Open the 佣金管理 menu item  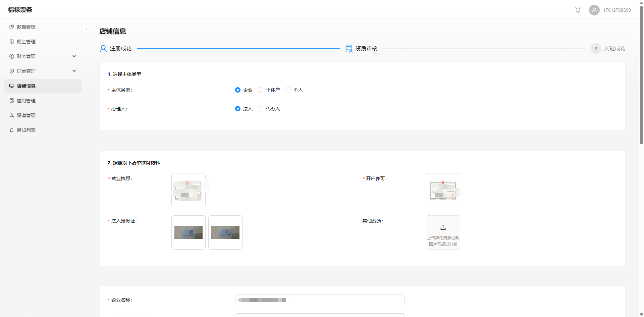coord(26,42)
